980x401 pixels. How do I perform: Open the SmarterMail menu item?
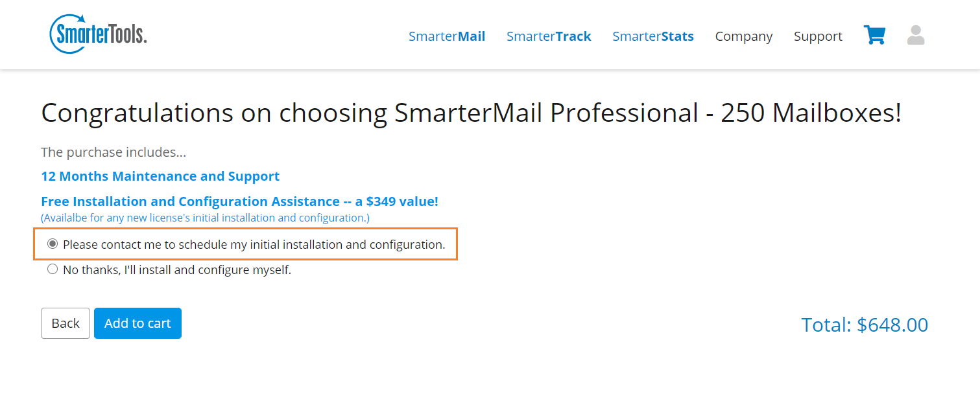click(x=447, y=36)
